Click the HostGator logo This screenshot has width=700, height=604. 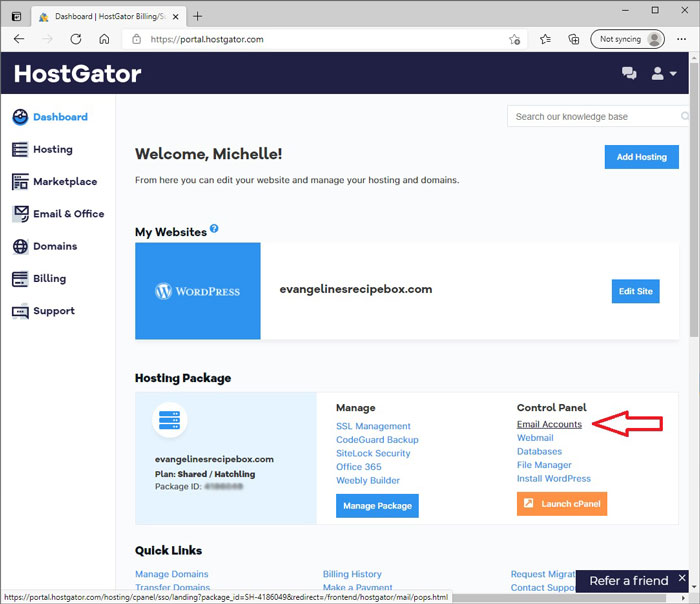(77, 74)
